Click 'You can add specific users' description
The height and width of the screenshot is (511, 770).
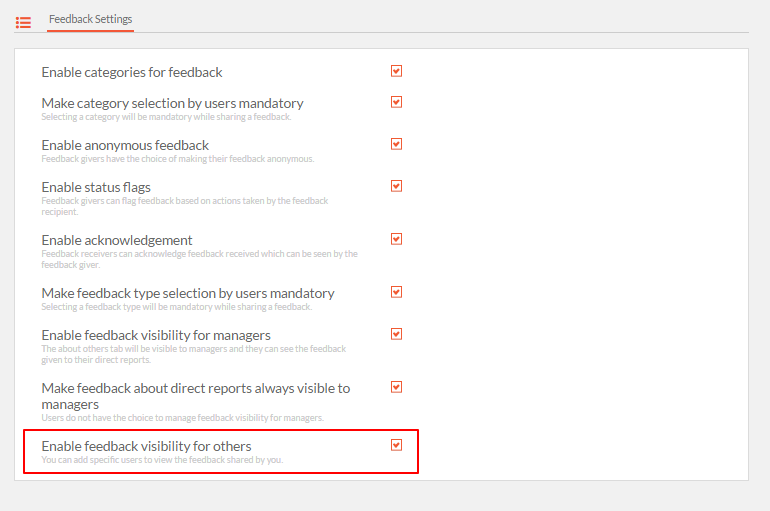click(x=162, y=460)
